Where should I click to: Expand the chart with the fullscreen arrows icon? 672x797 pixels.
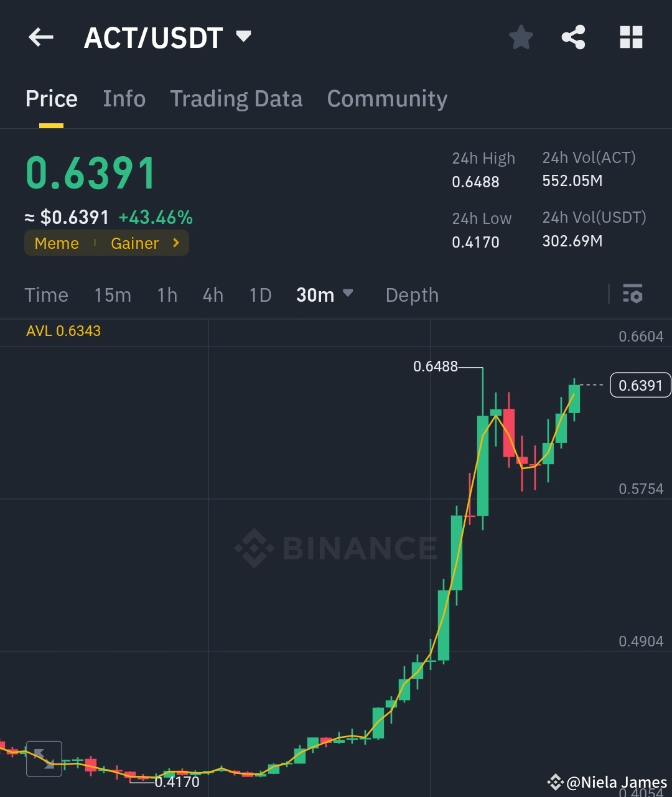pos(44,759)
